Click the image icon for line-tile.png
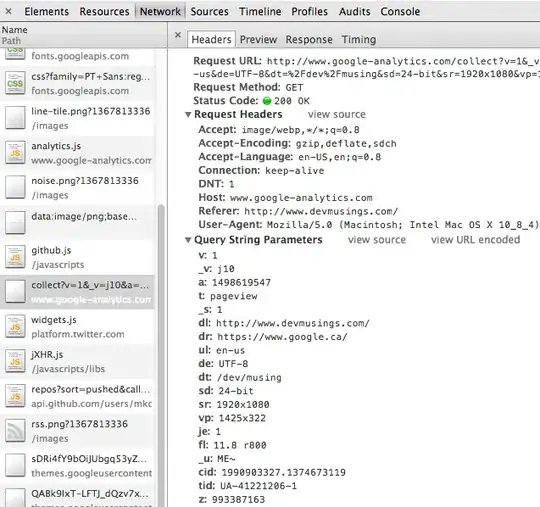The height and width of the screenshot is (507, 540). click(15, 118)
